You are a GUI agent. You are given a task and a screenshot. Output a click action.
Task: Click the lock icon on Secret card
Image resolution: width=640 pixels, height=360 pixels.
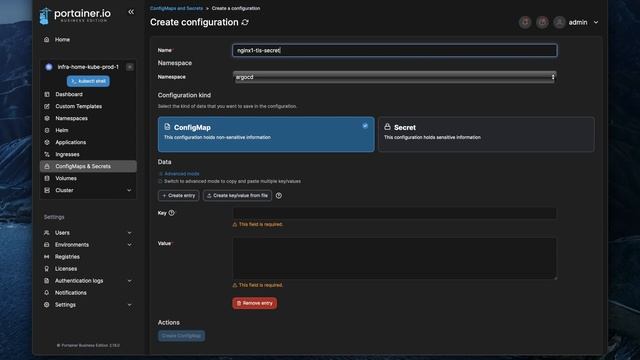(387, 127)
